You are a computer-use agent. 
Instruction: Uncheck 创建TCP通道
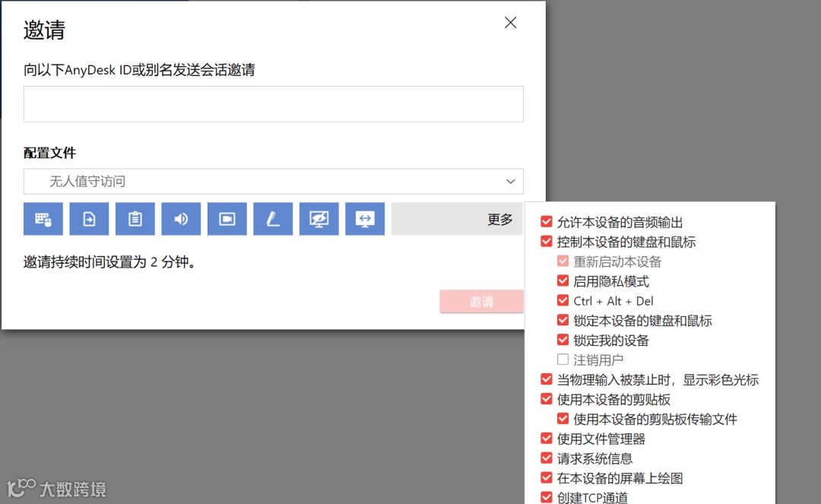click(x=546, y=497)
